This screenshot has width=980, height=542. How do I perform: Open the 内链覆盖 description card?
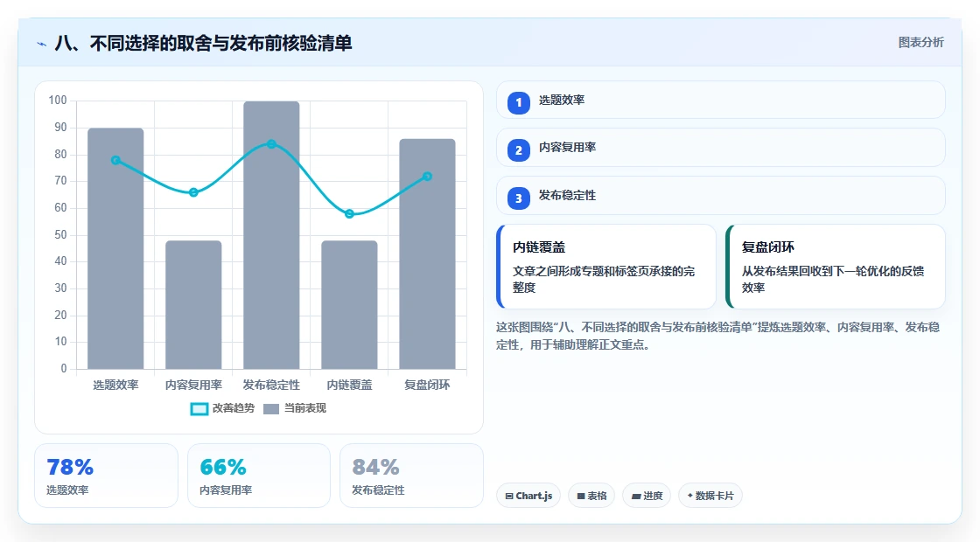pos(606,267)
